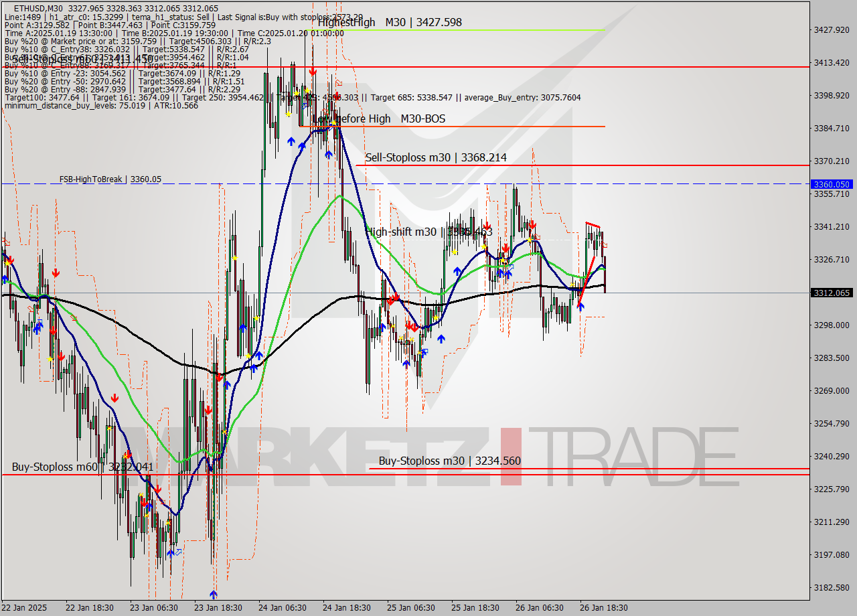Click the 3197.080 price axis value
This screenshot has height=616, width=857.
[x=832, y=554]
